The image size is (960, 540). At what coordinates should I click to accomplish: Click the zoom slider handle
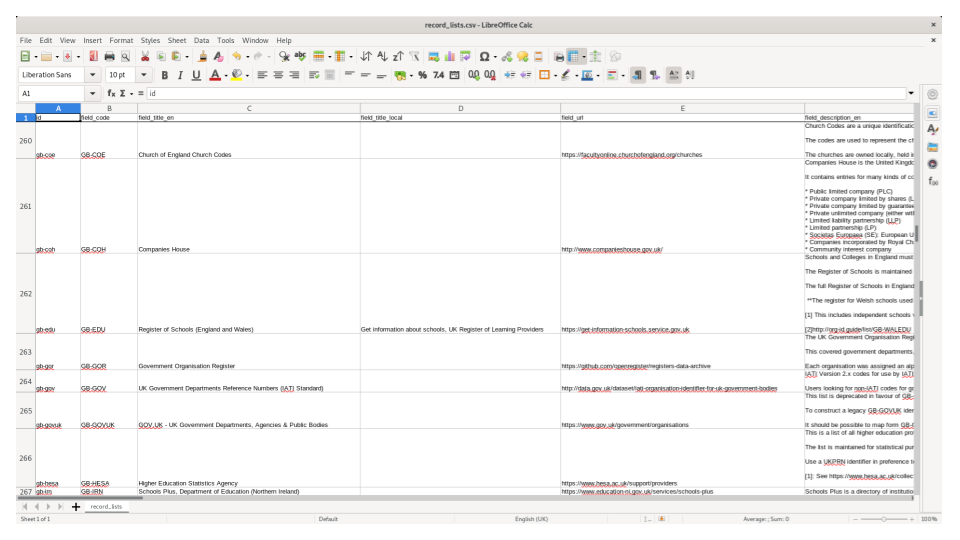click(883, 519)
